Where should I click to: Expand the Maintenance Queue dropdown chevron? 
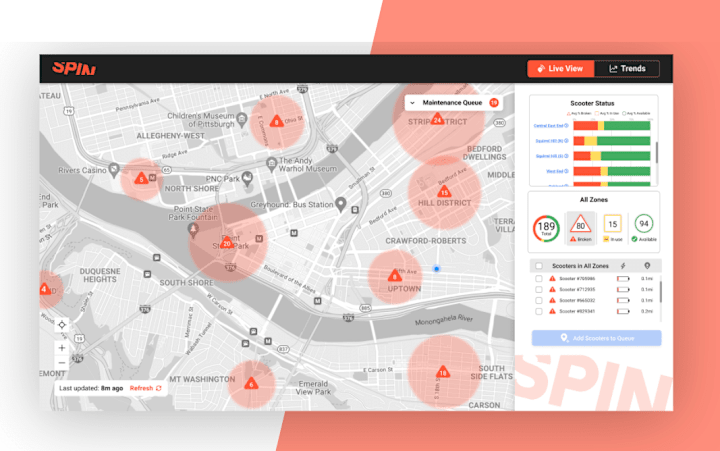click(x=412, y=103)
